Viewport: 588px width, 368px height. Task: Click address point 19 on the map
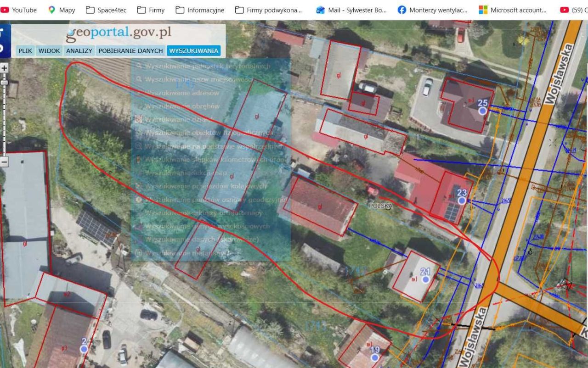pyautogui.click(x=375, y=357)
